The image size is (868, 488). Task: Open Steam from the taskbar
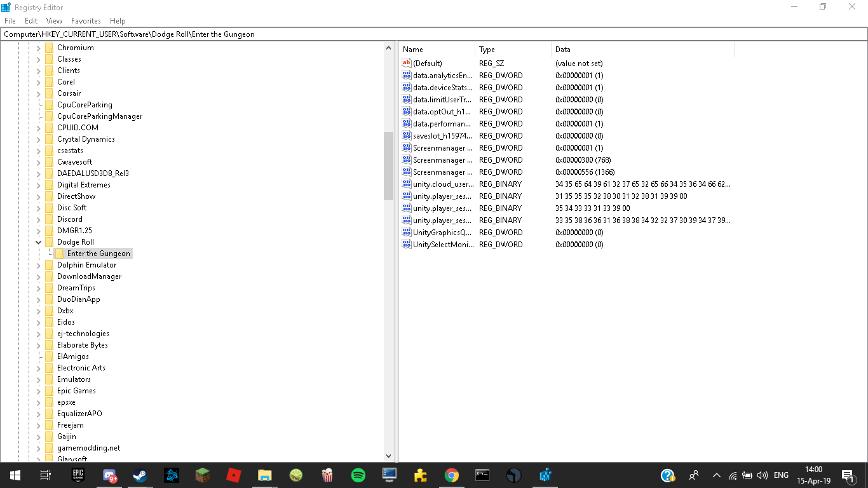(140, 475)
